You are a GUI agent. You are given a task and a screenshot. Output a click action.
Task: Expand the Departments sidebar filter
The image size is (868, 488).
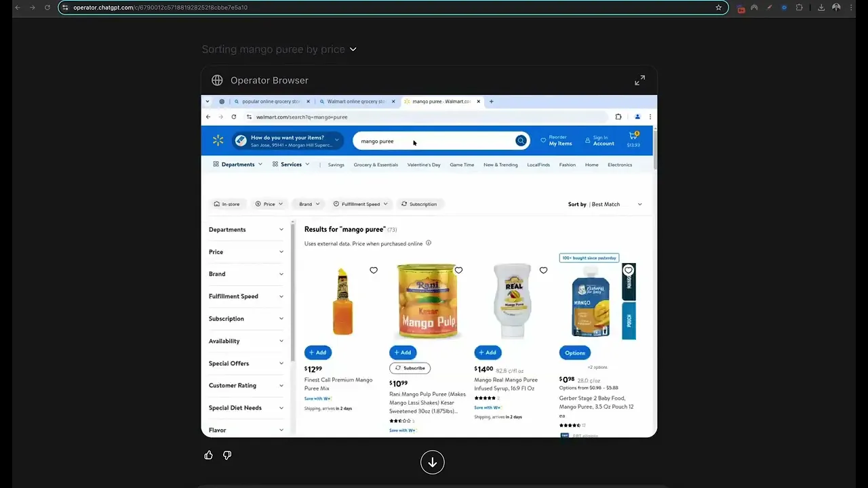(x=246, y=230)
